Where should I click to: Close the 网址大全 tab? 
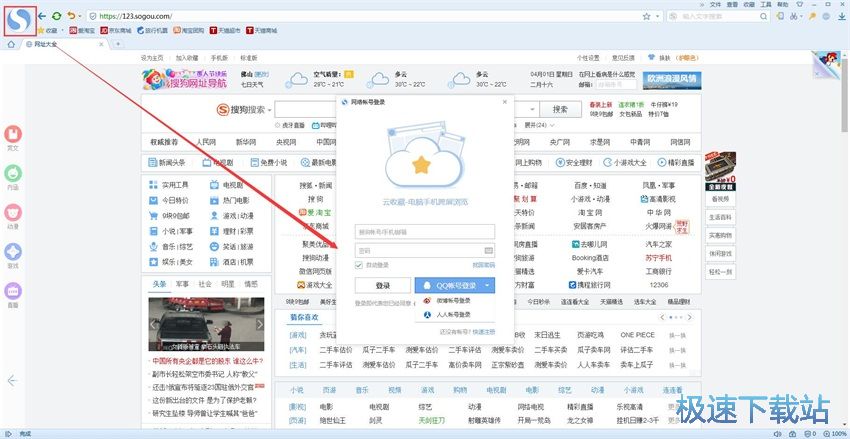click(x=101, y=44)
